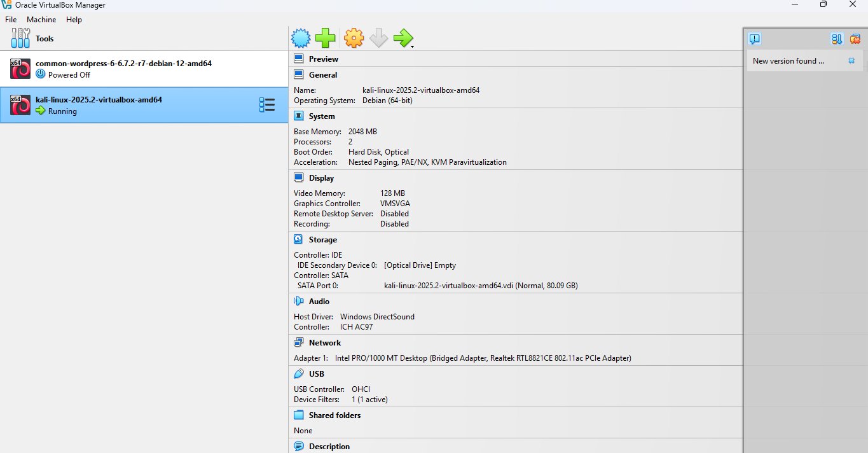Open the Machine menu
The image size is (868, 453).
click(x=41, y=20)
